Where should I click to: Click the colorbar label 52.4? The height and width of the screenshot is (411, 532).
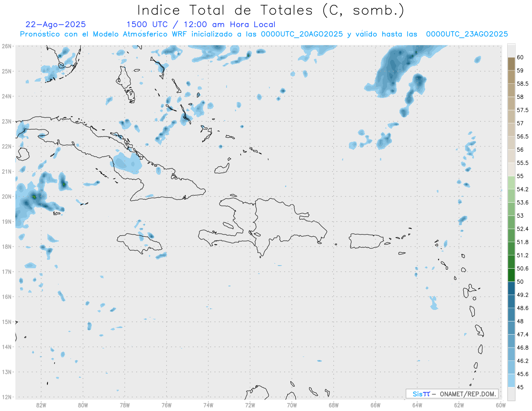pos(523,229)
